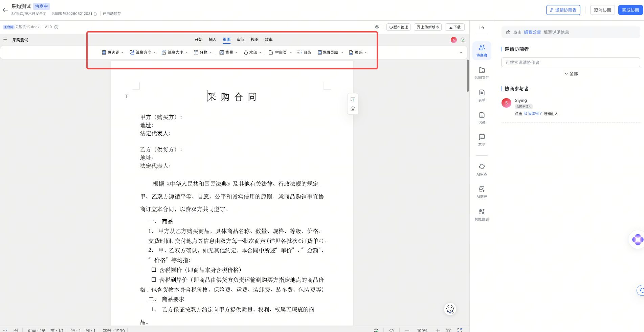Click the headset support icon at right edge
644x332 pixels.
click(x=641, y=290)
